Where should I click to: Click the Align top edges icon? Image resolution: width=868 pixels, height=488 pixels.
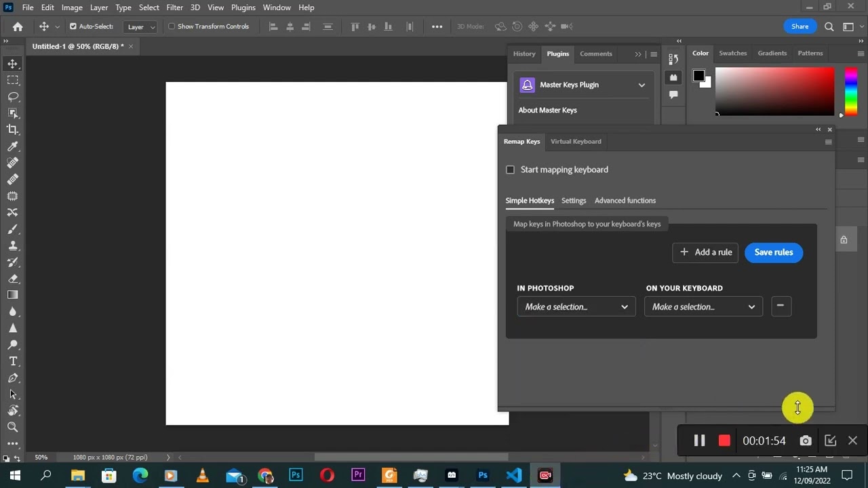pyautogui.click(x=355, y=26)
